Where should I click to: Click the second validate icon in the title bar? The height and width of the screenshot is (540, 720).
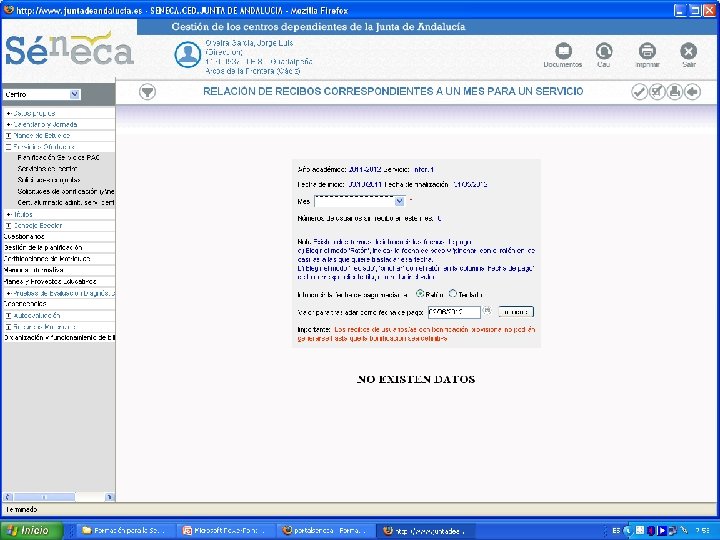click(x=657, y=92)
